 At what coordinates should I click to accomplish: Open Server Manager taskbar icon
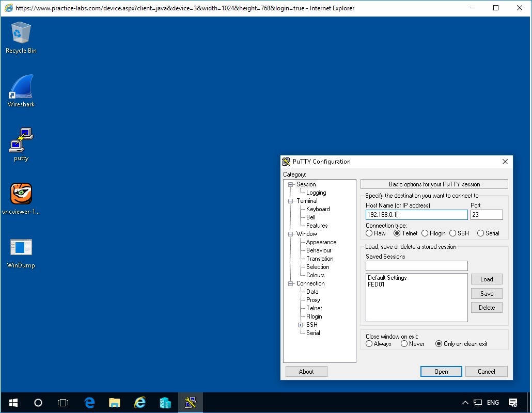[x=165, y=403]
